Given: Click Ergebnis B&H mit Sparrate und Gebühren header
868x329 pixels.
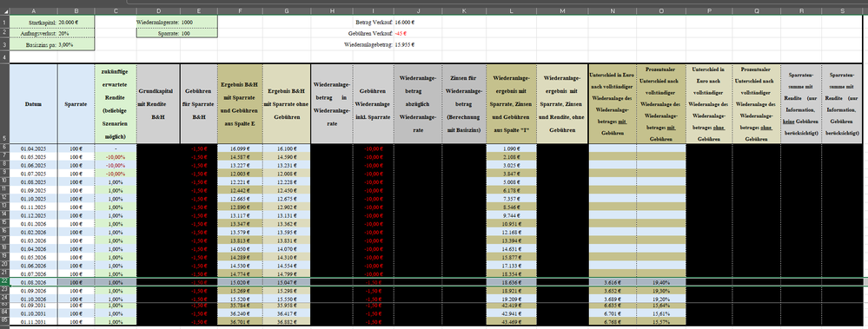Looking at the screenshot, I should [x=240, y=103].
